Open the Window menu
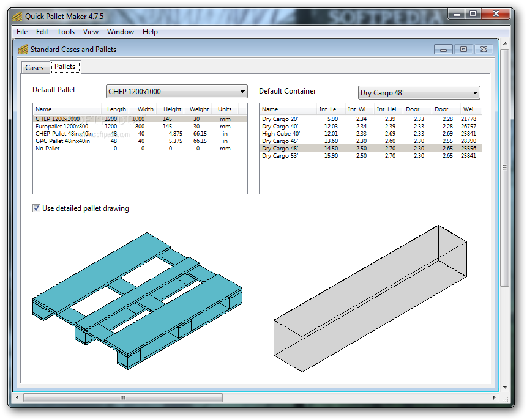This screenshot has height=420, width=527. pyautogui.click(x=121, y=32)
